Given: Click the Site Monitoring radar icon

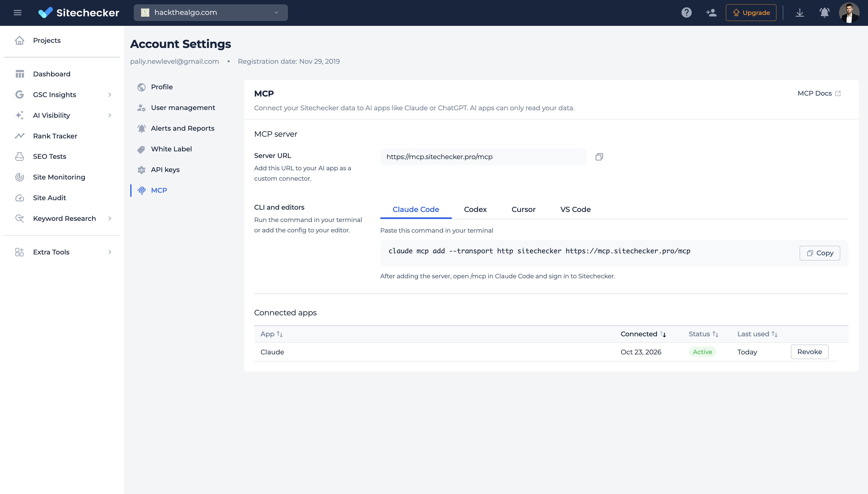Looking at the screenshot, I should coord(20,177).
